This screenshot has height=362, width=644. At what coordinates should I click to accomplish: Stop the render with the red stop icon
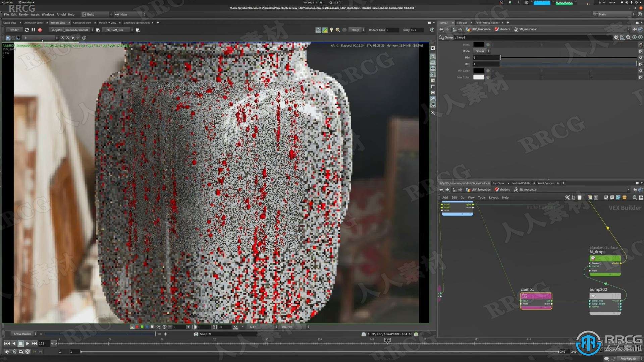click(40, 30)
